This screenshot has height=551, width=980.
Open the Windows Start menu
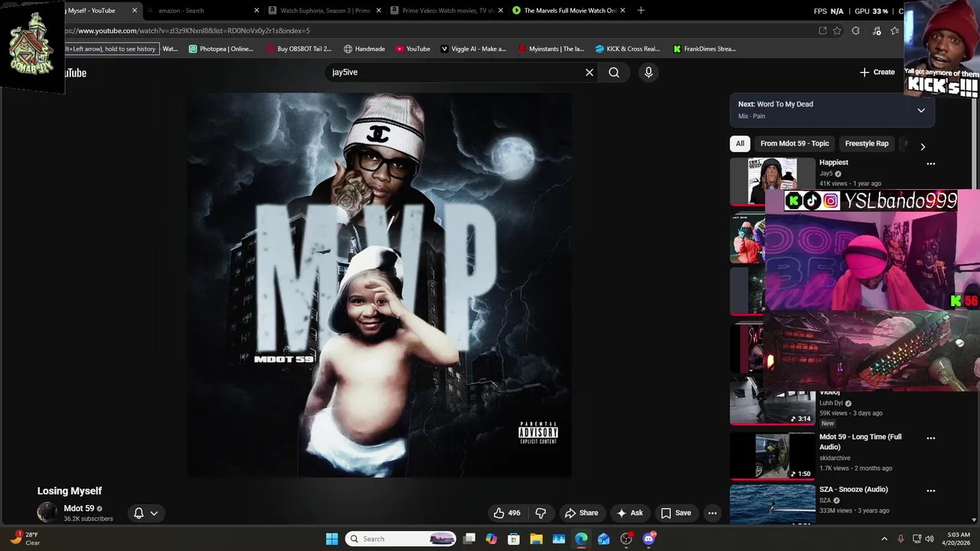pos(332,539)
